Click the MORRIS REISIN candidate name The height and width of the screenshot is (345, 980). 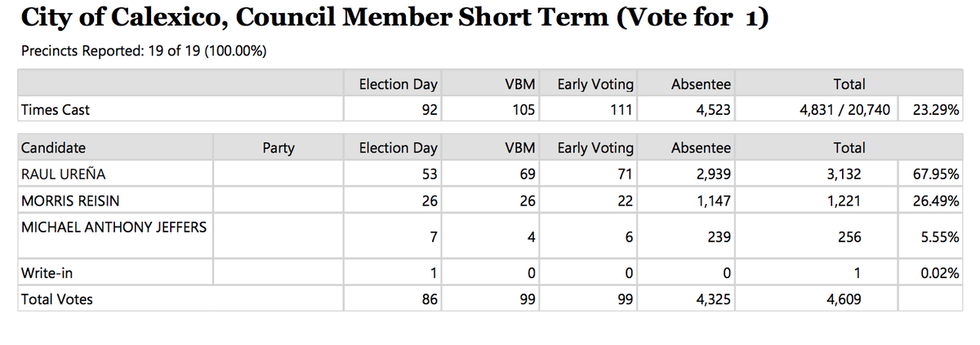coord(66,201)
